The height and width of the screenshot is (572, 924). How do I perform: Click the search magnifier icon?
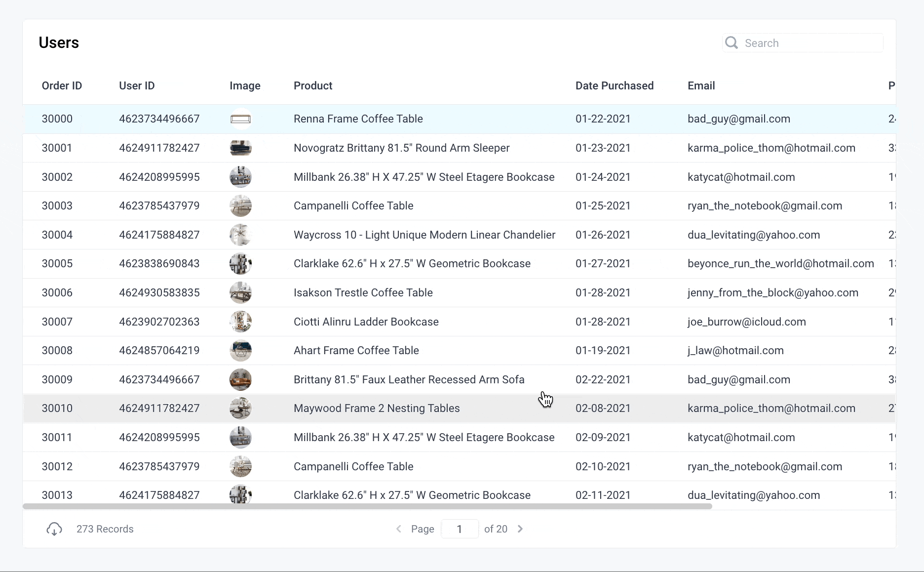click(731, 43)
